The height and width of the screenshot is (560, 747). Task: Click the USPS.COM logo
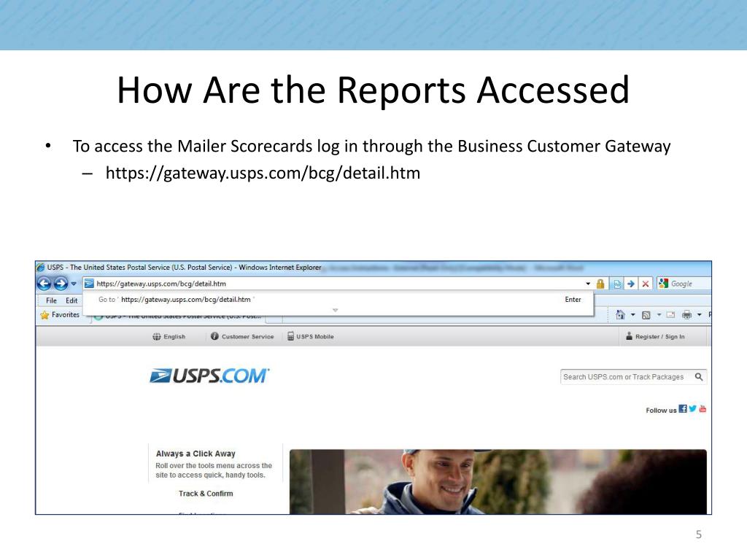(209, 376)
